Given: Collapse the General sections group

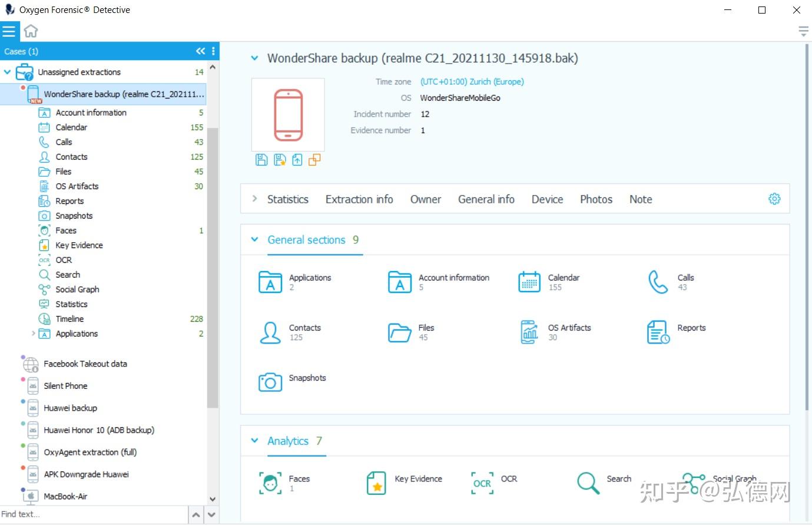Looking at the screenshot, I should [x=254, y=240].
